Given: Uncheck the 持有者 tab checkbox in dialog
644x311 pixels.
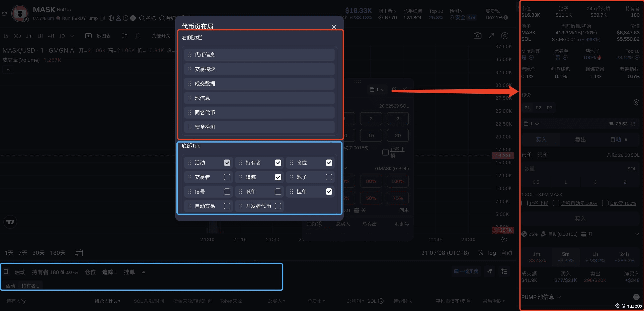Looking at the screenshot, I should click(x=278, y=163).
